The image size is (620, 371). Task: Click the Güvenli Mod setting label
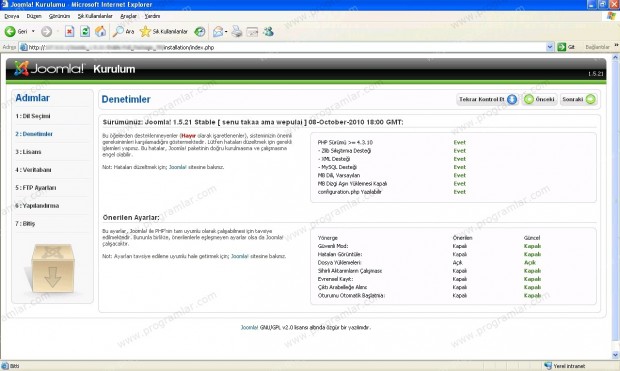pyautogui.click(x=333, y=246)
